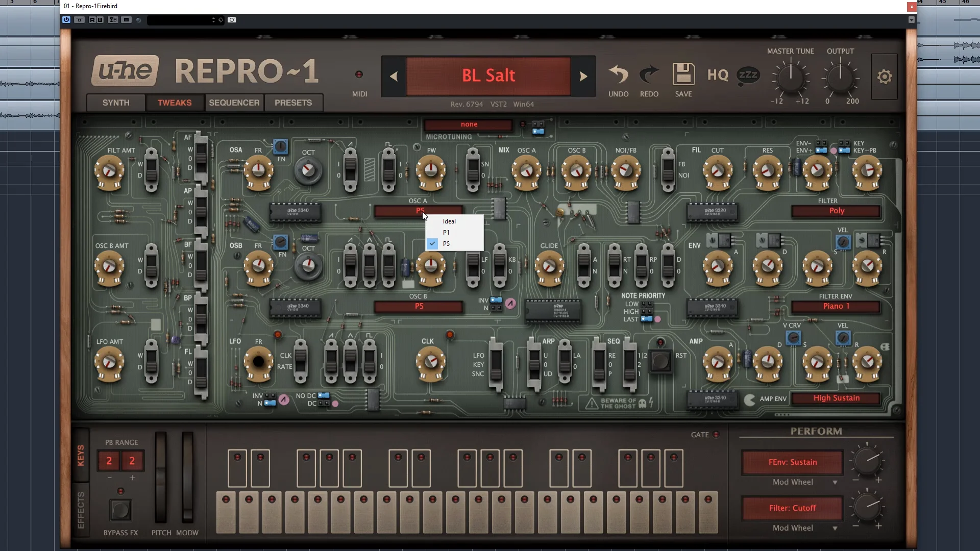The width and height of the screenshot is (980, 551).
Task: Open the Presets tab
Action: coord(293,103)
